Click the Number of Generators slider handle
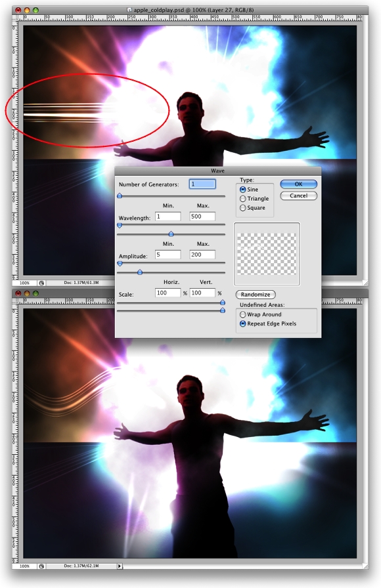 coord(120,196)
